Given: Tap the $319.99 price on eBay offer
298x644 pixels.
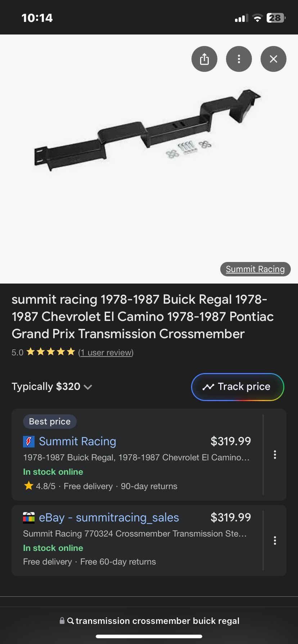Looking at the screenshot, I should tap(230, 517).
